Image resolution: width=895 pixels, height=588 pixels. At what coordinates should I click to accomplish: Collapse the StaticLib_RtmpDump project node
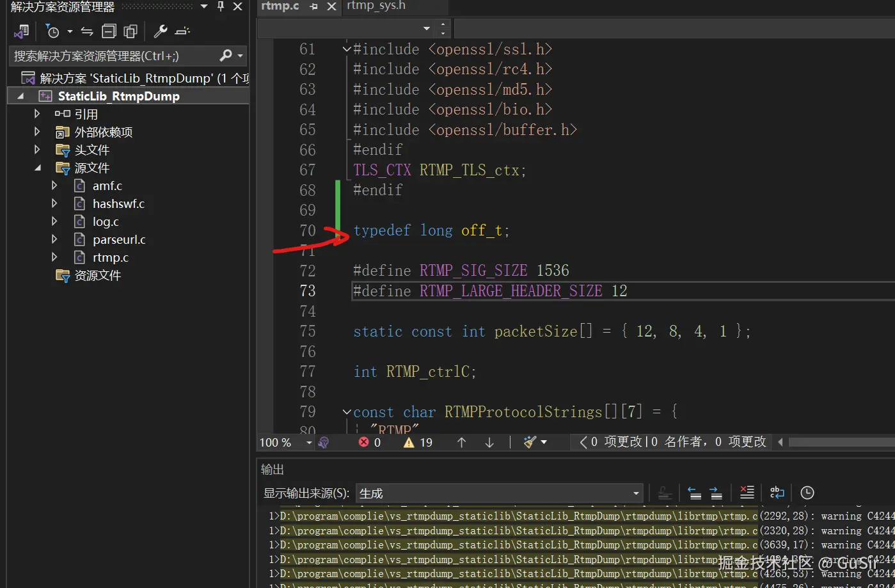(x=21, y=96)
